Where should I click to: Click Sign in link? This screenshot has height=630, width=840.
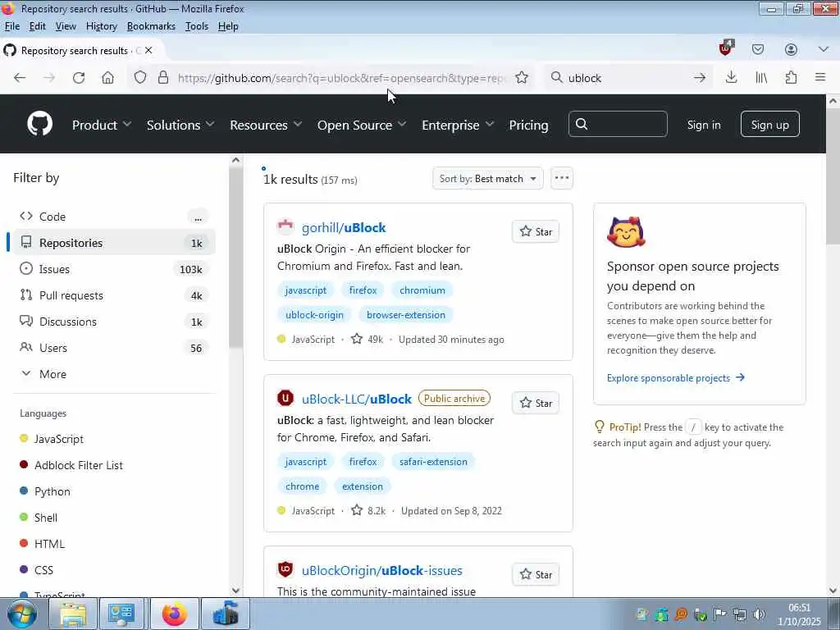tap(703, 125)
